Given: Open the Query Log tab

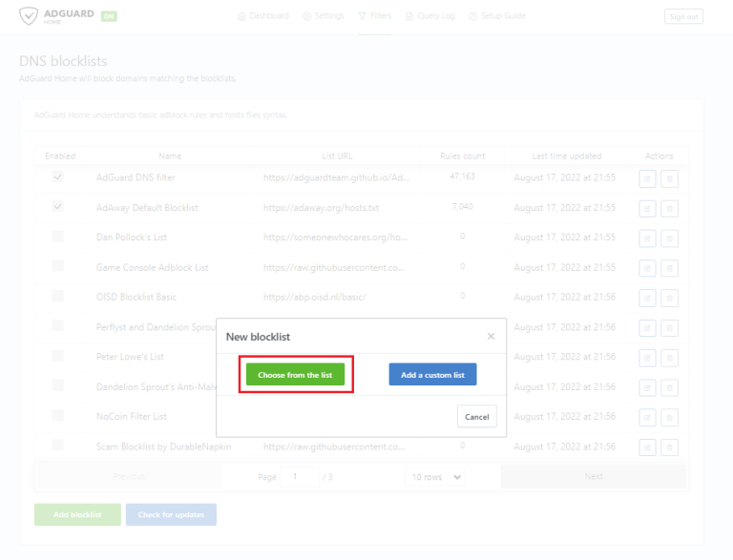Looking at the screenshot, I should coord(431,16).
